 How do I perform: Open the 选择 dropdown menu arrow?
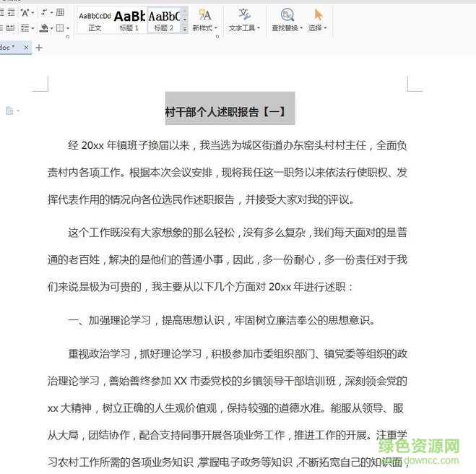(x=325, y=29)
